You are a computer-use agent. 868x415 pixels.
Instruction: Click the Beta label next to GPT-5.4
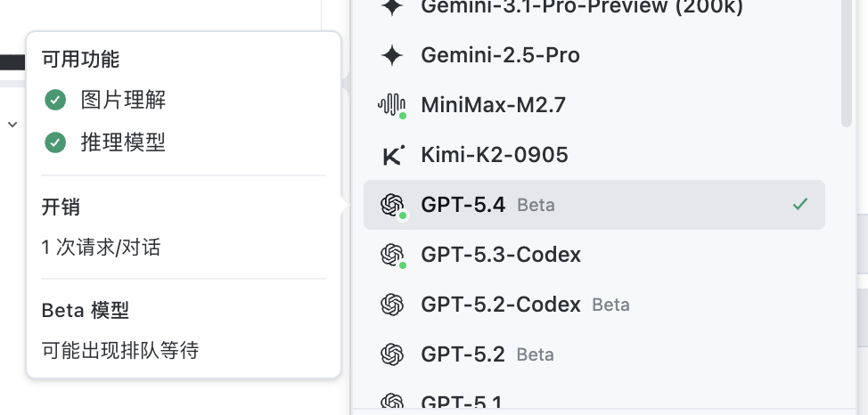[x=536, y=206]
